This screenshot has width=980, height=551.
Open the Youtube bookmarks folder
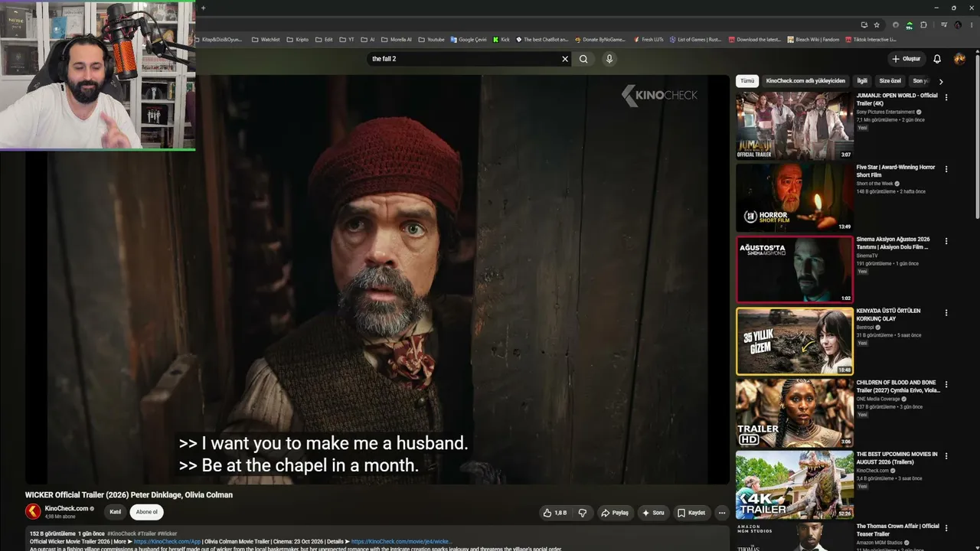click(x=431, y=40)
